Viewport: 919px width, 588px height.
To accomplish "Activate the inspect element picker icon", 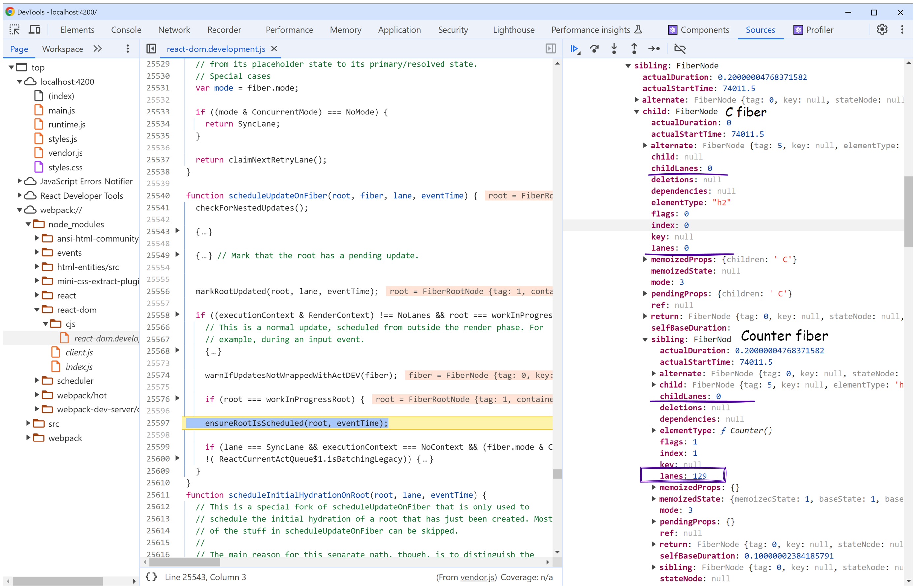I will pyautogui.click(x=15, y=30).
